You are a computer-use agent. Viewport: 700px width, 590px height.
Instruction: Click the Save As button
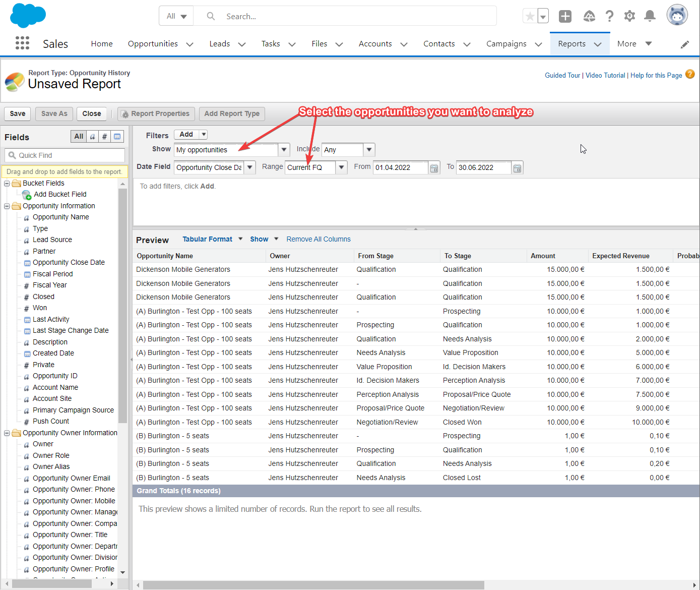click(x=54, y=114)
